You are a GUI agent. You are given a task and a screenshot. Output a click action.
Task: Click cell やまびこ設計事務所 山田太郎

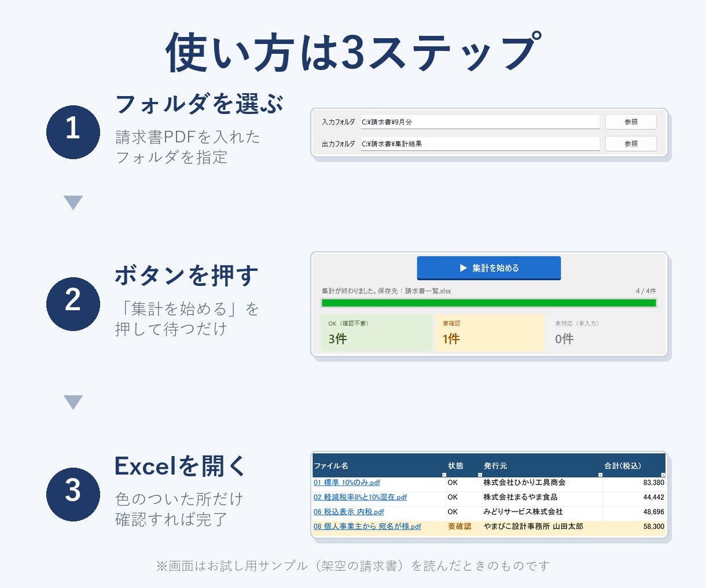pyautogui.click(x=534, y=527)
